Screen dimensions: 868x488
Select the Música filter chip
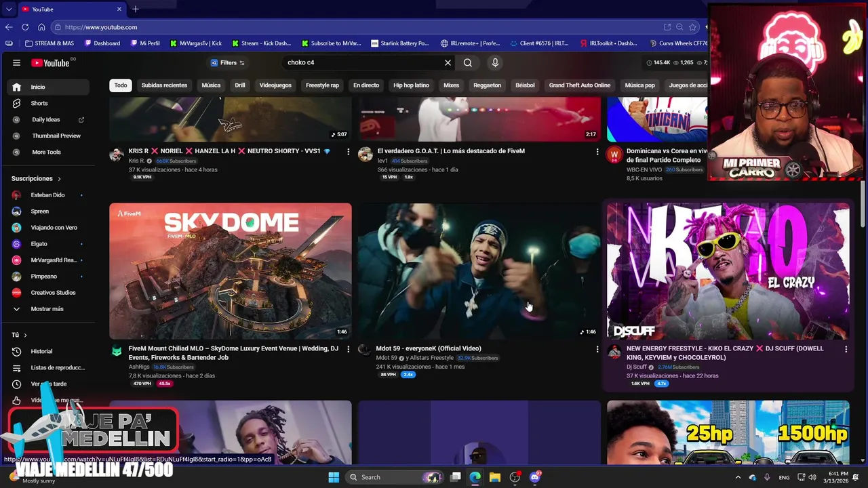point(211,85)
